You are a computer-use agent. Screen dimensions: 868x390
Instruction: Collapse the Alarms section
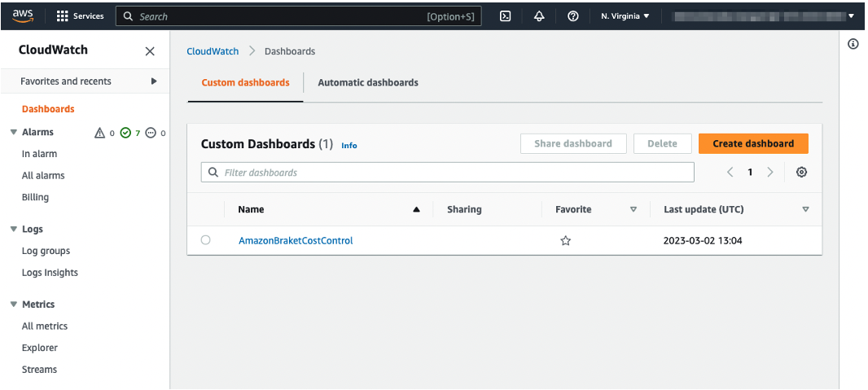click(x=14, y=132)
